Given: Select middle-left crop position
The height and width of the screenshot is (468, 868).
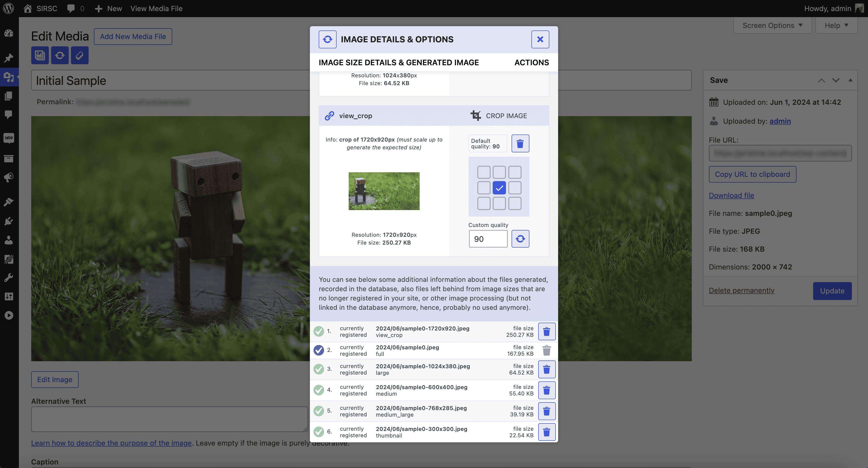Looking at the screenshot, I should click(x=484, y=188).
